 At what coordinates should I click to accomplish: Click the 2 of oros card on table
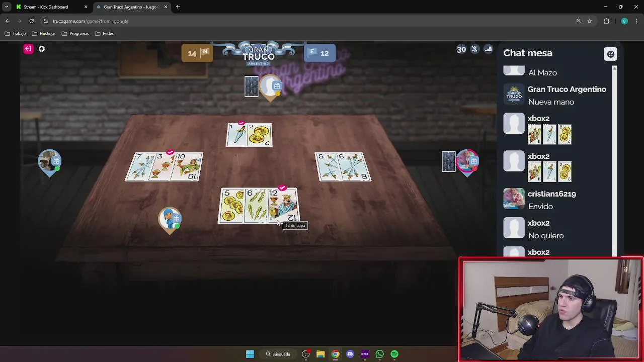(x=260, y=135)
